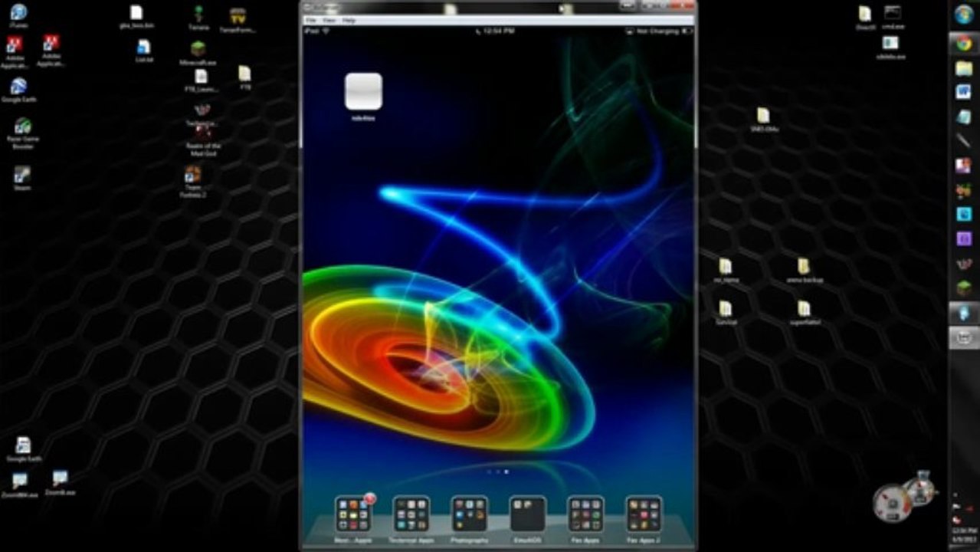980x552 pixels.
Task: Select the Terraria desktop icon
Action: tap(198, 18)
